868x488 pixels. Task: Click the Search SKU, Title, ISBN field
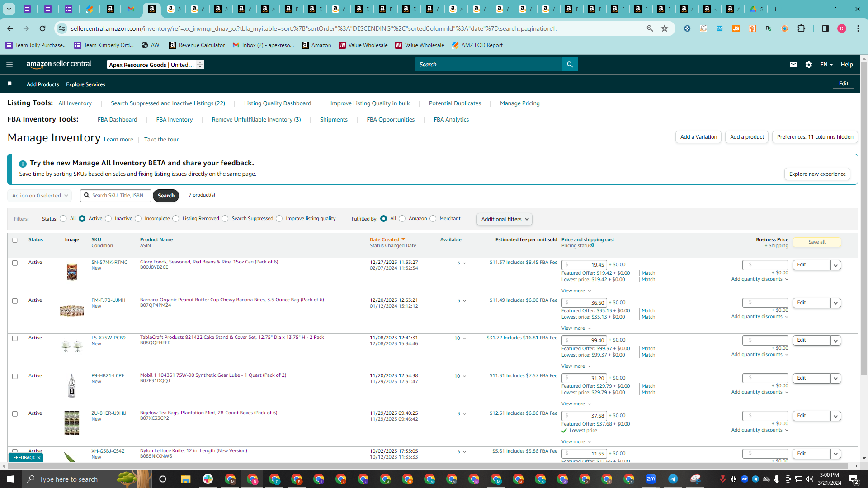point(116,196)
